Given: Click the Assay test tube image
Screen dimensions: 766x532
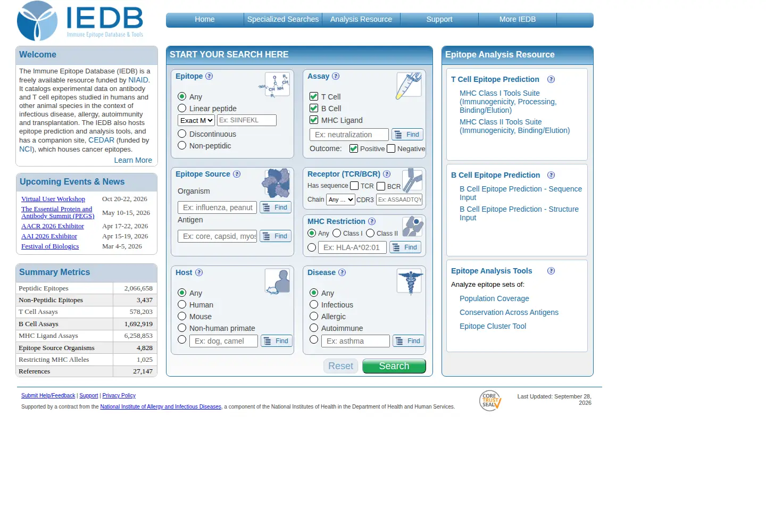Looking at the screenshot, I should point(409,85).
